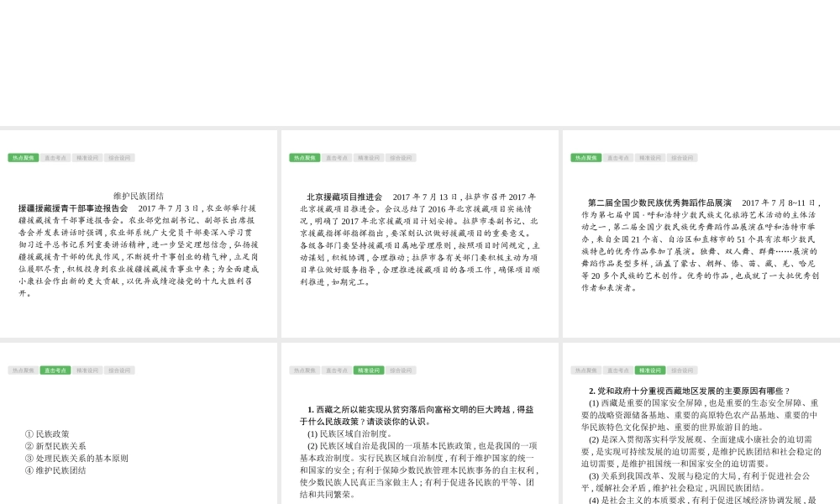Open 热点聚焦 tab on 舞蹈作品展演 slide

pos(586,158)
